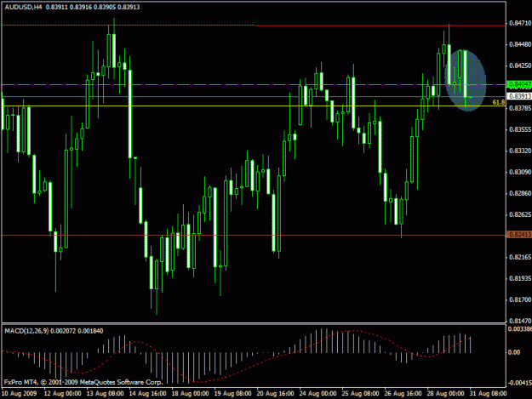The width and height of the screenshot is (532, 399).
Task: Click the 0.83555 price scale value
Action: pos(520,129)
